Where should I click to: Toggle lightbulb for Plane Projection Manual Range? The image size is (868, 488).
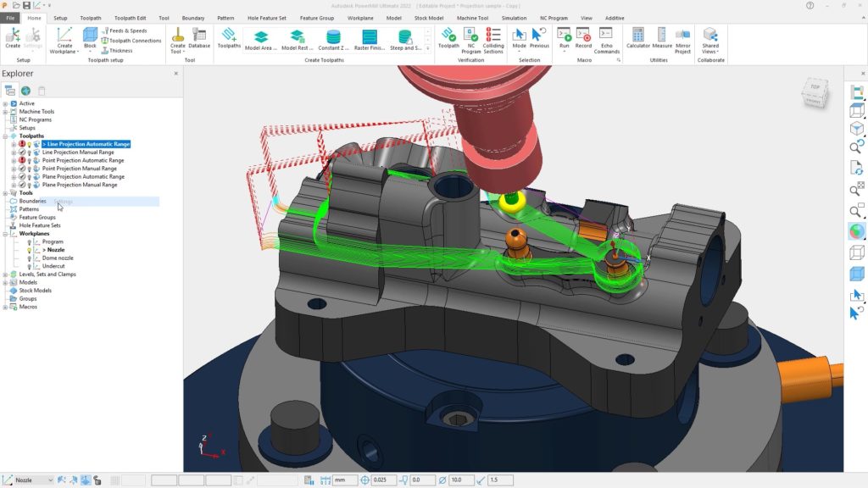point(30,185)
